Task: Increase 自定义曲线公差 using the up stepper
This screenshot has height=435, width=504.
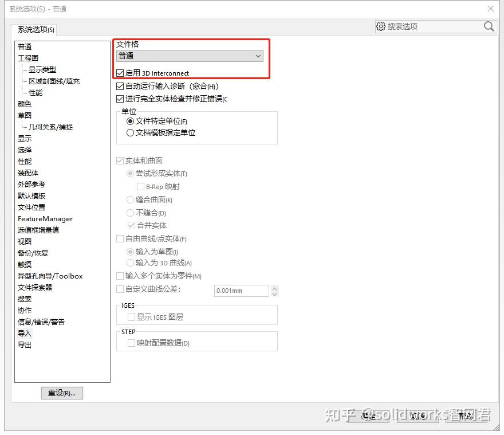Action: 274,288
